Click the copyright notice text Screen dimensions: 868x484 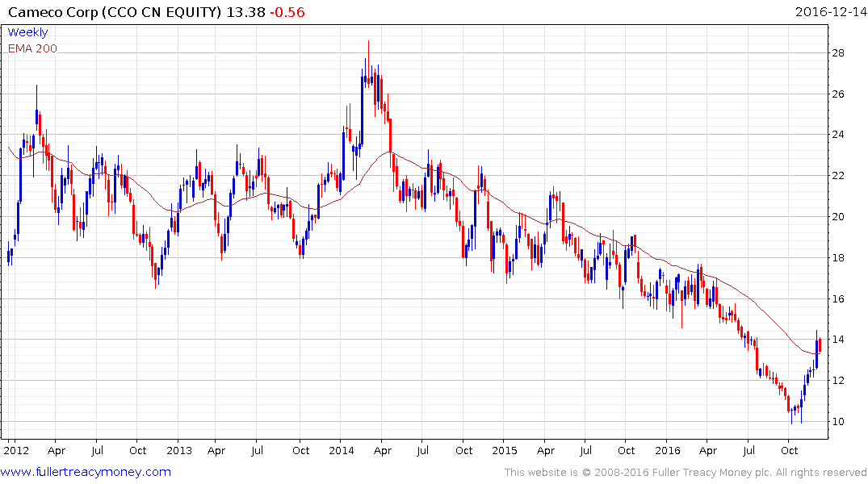pos(686,473)
